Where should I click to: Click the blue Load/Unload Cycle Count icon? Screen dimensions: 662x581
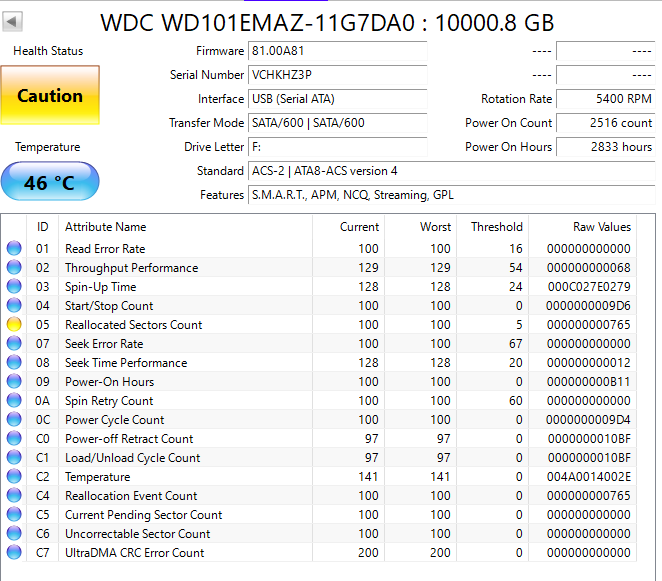coord(14,458)
